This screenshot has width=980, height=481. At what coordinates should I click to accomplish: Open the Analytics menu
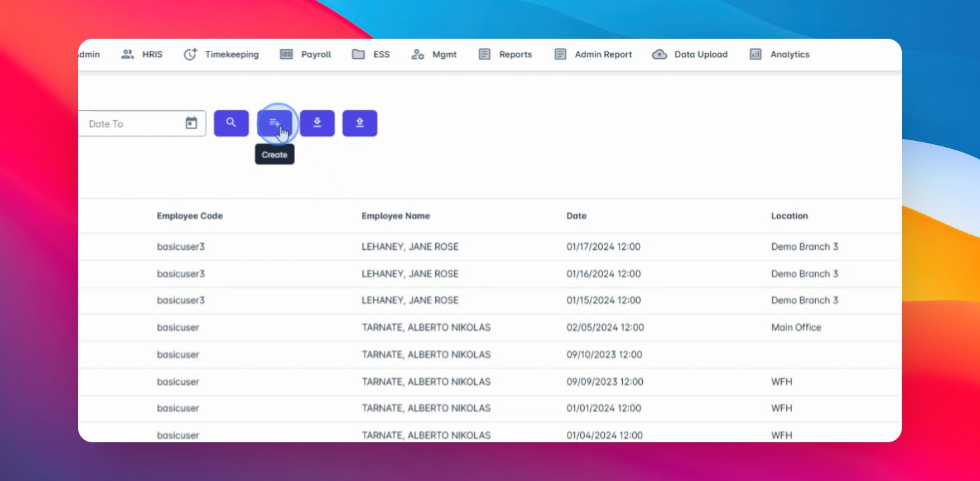(780, 55)
